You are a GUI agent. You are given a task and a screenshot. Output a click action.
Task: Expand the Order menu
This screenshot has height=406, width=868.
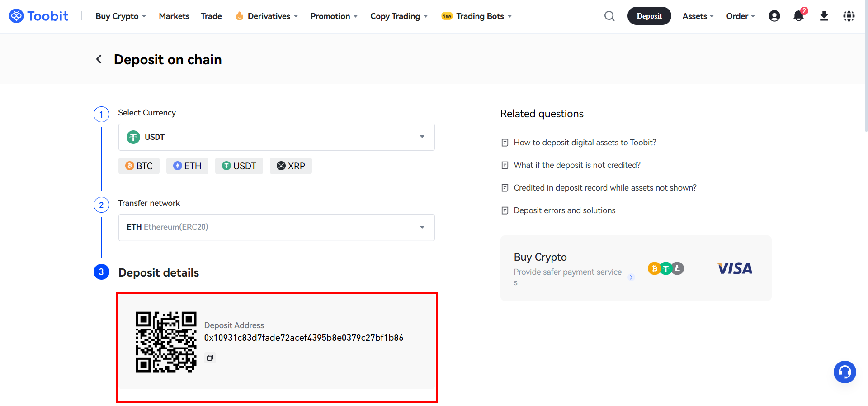tap(741, 16)
